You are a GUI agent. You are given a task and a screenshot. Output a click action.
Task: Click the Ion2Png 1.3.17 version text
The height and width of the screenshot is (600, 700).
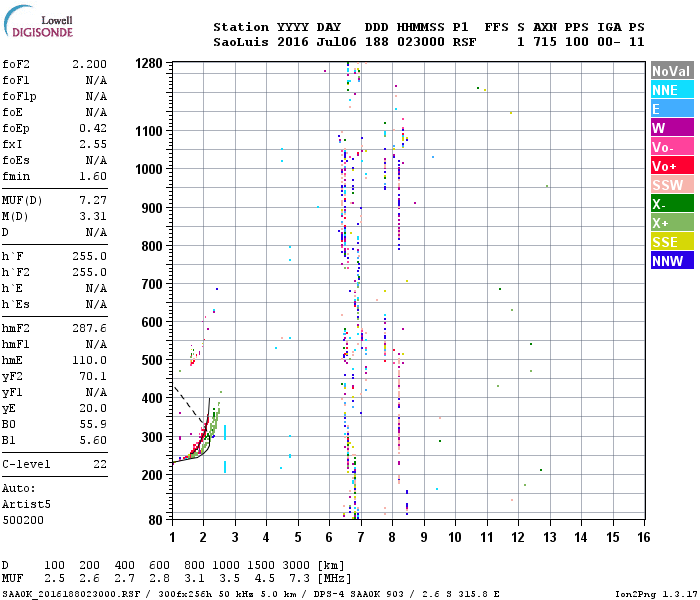click(x=656, y=594)
